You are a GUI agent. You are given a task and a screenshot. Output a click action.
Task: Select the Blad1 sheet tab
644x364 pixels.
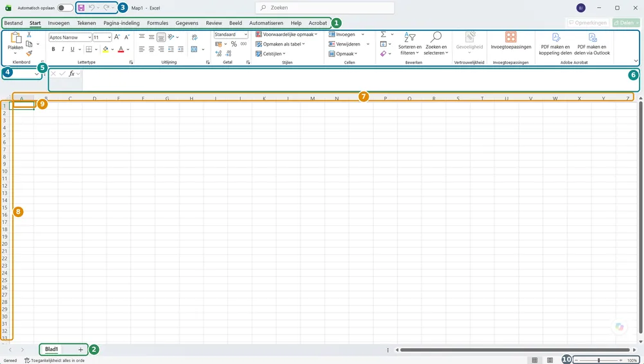[x=51, y=349]
